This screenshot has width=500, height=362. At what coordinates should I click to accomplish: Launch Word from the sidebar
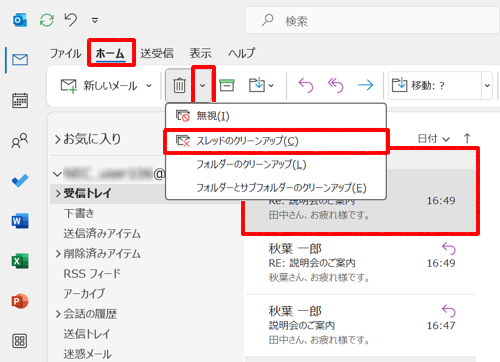click(20, 221)
